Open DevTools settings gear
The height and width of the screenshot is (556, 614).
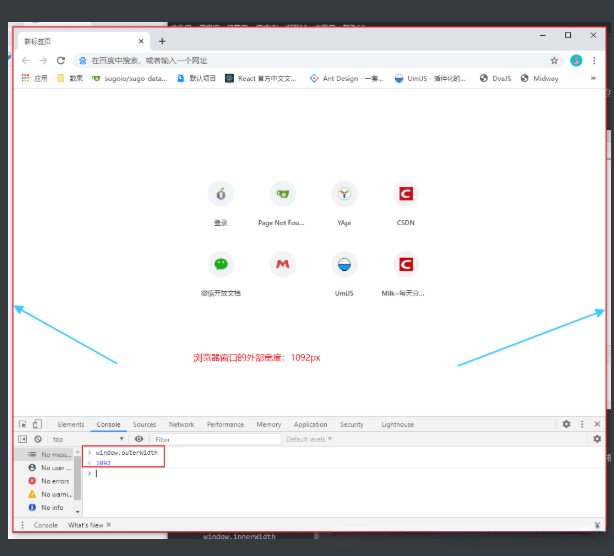pos(566,424)
